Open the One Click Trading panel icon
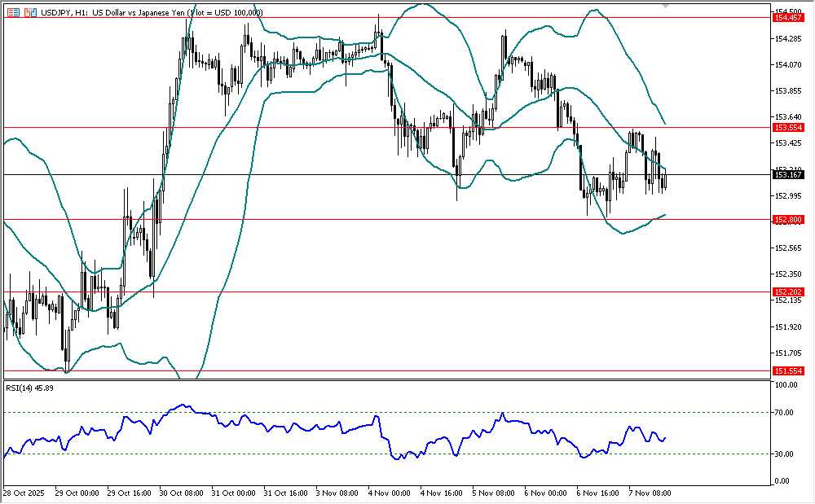 pos(13,13)
